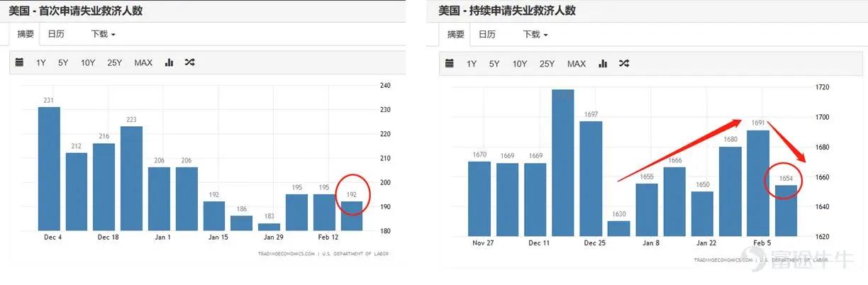
Task: Select 10Y range on initial claims chart
Action: tap(88, 63)
